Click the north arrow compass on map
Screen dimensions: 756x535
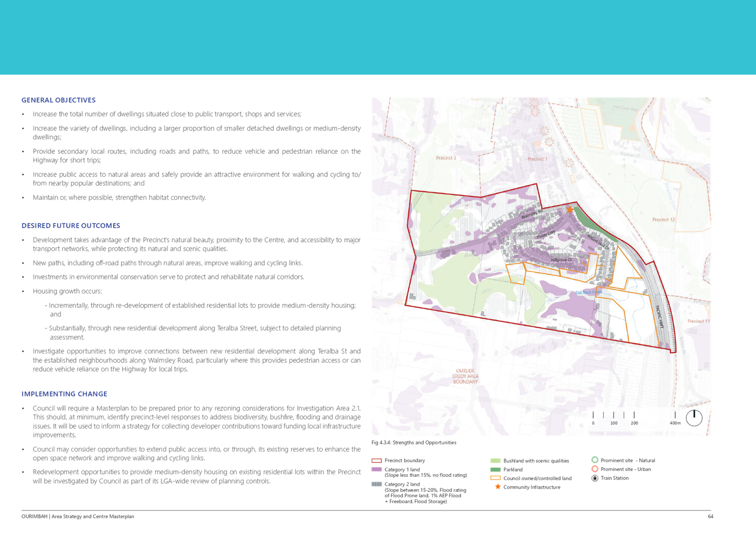click(694, 417)
